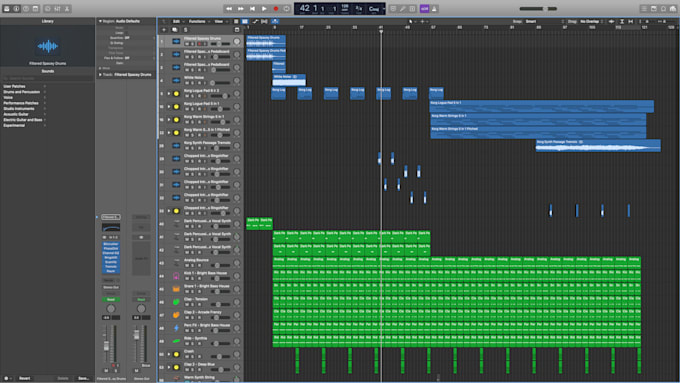Click the Rewind transport button

point(229,9)
